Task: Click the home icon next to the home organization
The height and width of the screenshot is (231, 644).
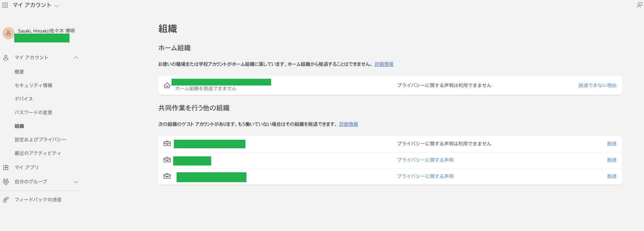Action: click(167, 85)
